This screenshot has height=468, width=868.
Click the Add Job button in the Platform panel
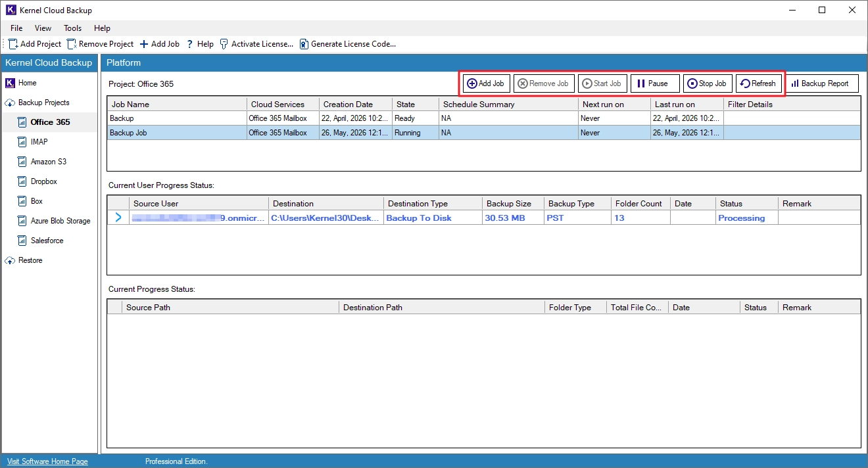[x=486, y=83]
